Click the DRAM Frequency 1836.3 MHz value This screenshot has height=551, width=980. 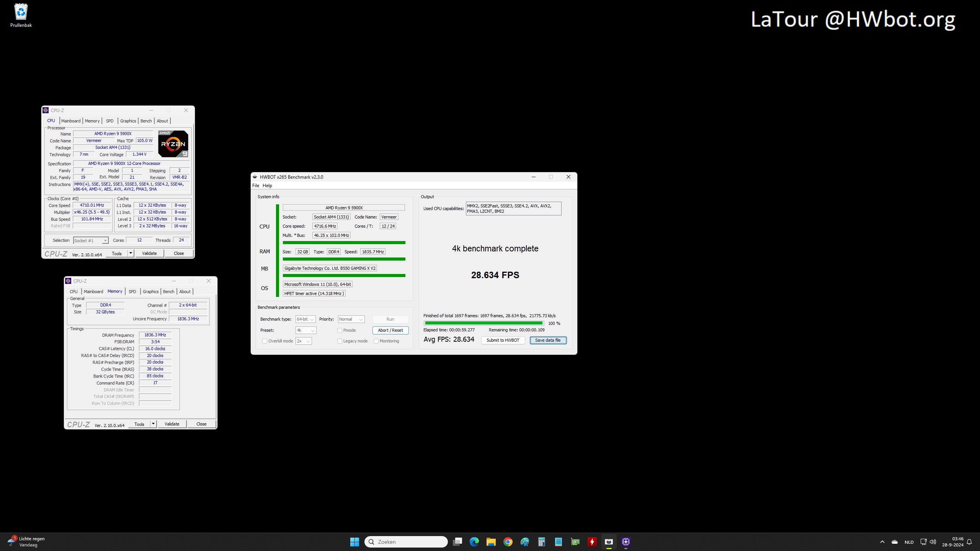click(155, 335)
